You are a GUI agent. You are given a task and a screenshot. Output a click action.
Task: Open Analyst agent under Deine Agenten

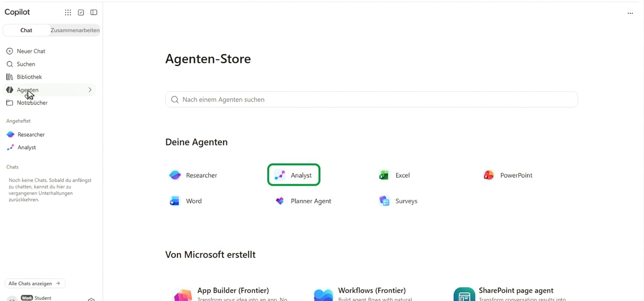click(294, 175)
